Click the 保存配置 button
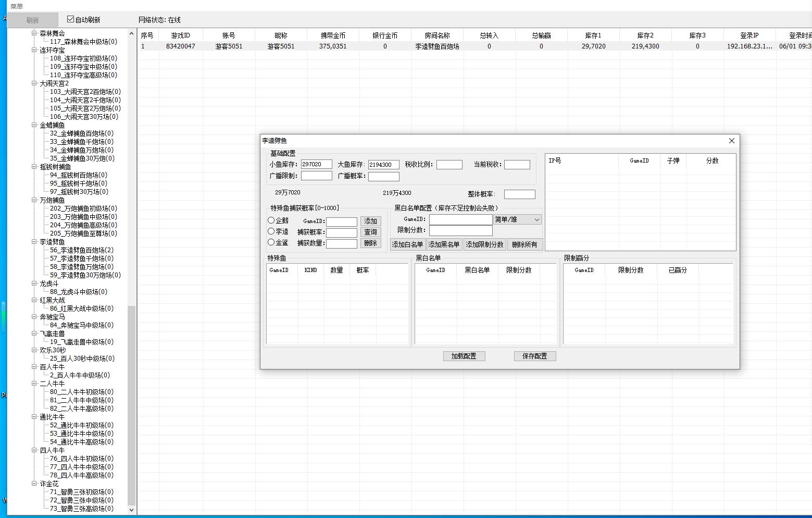 tap(535, 356)
